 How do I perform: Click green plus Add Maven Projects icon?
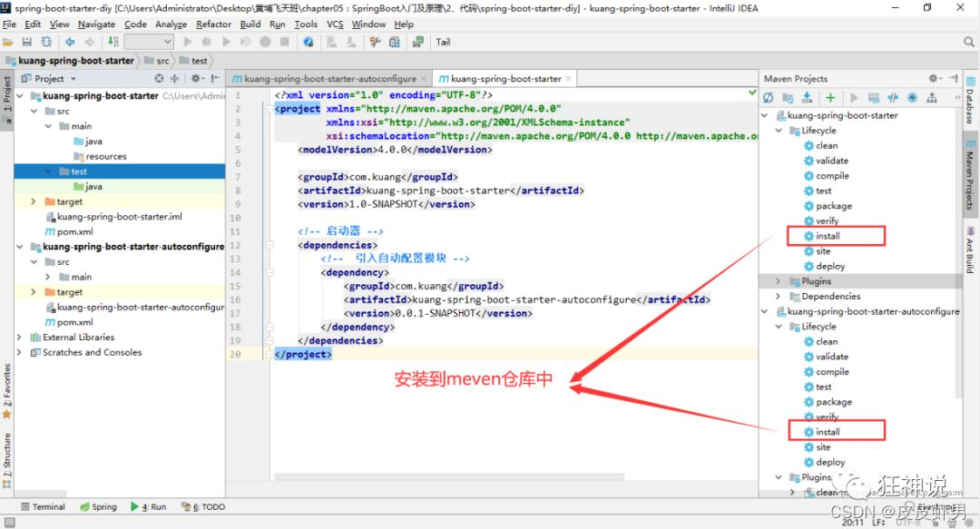point(830,98)
